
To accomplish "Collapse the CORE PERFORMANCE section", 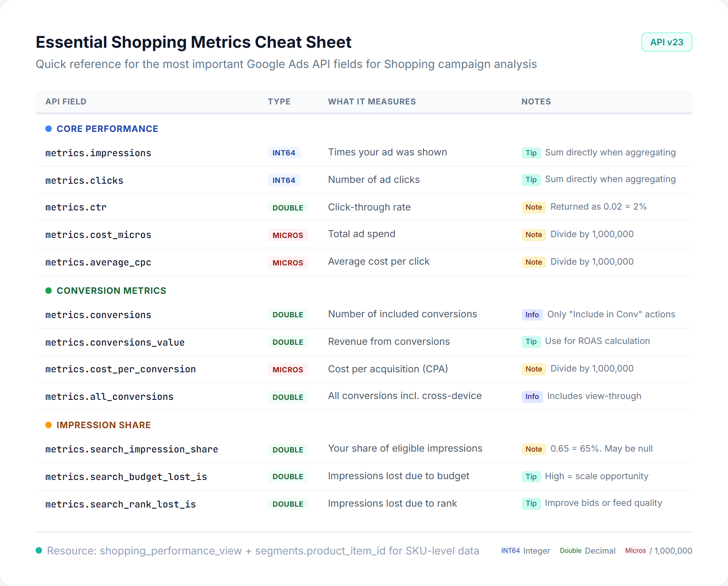I will point(107,129).
